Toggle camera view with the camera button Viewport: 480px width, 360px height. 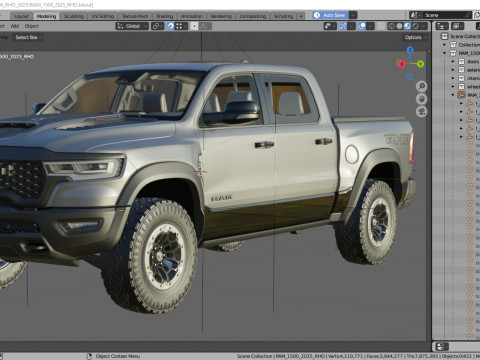coord(422,112)
